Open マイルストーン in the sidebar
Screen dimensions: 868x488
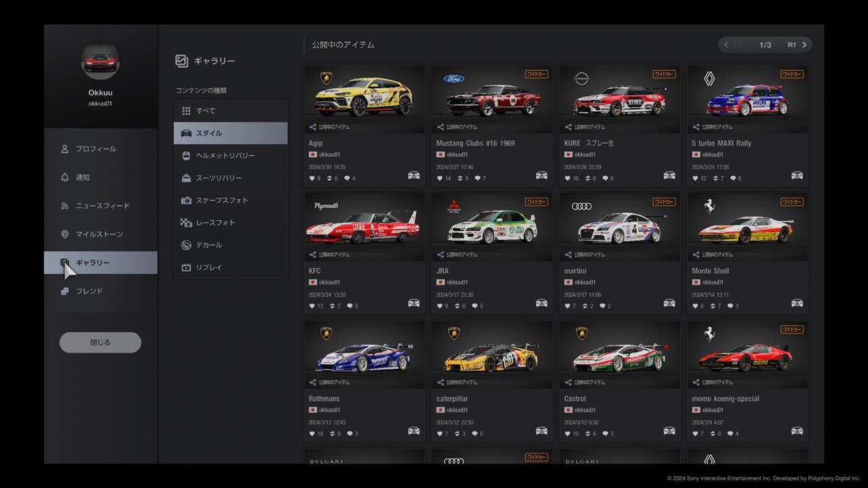coord(100,235)
